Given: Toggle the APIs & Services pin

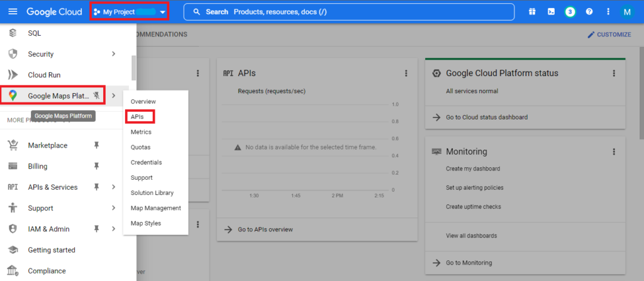Looking at the screenshot, I should (x=96, y=187).
